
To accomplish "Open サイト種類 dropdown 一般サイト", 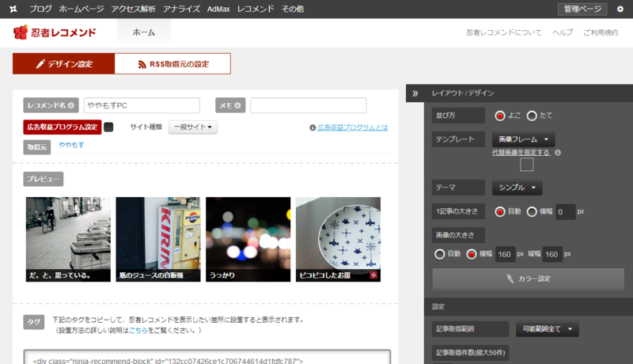I will click(192, 127).
